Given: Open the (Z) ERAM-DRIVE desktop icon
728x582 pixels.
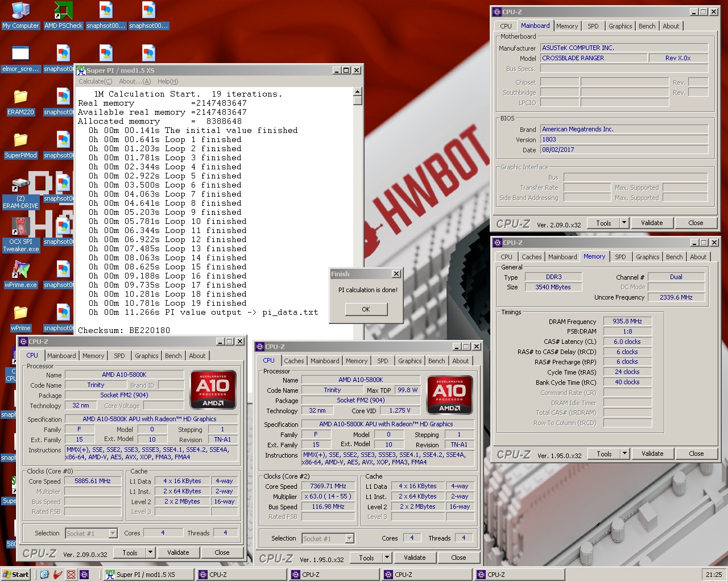Looking at the screenshot, I should (x=20, y=193).
